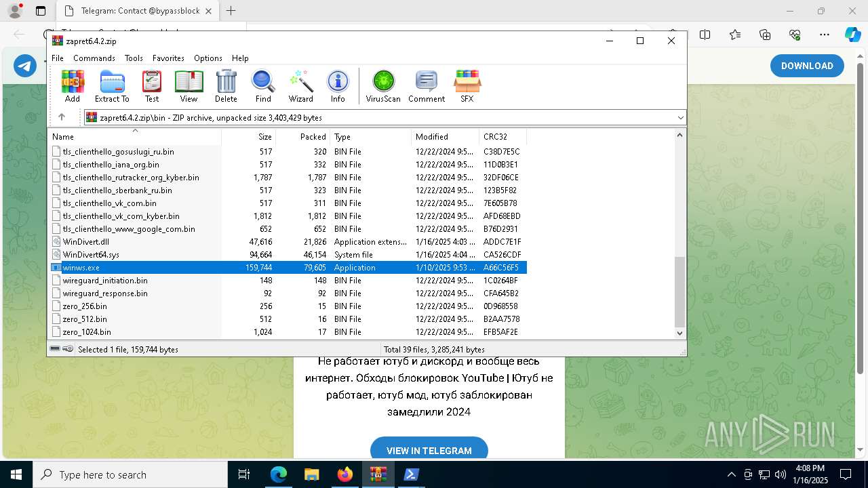This screenshot has height=488, width=868.
Task: Sort files by Name column
Action: point(134,136)
